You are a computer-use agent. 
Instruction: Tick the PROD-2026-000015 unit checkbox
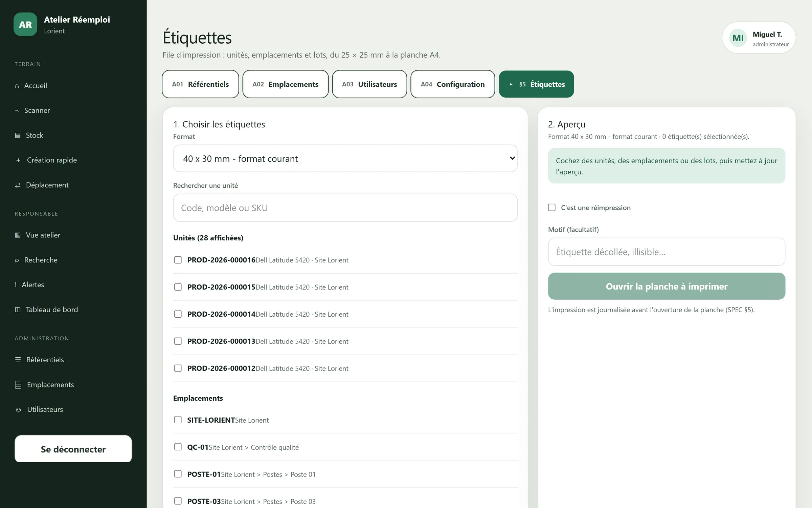pyautogui.click(x=178, y=287)
